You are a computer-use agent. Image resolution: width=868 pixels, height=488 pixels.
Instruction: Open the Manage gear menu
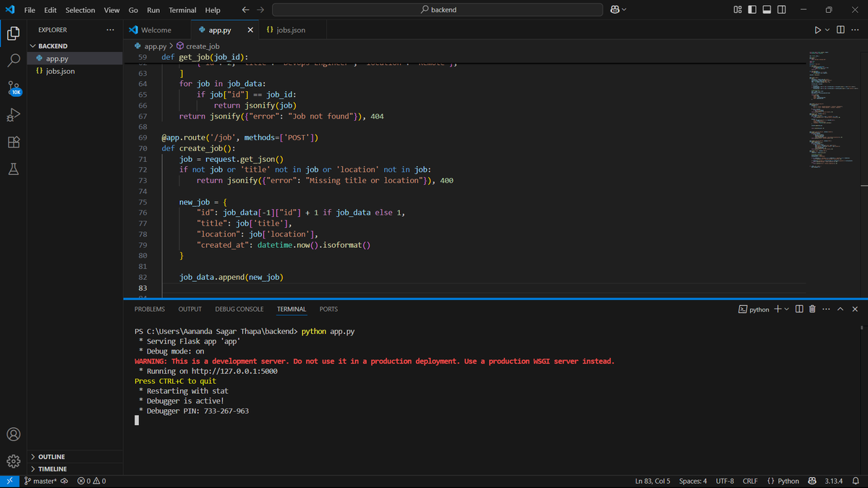(x=13, y=461)
